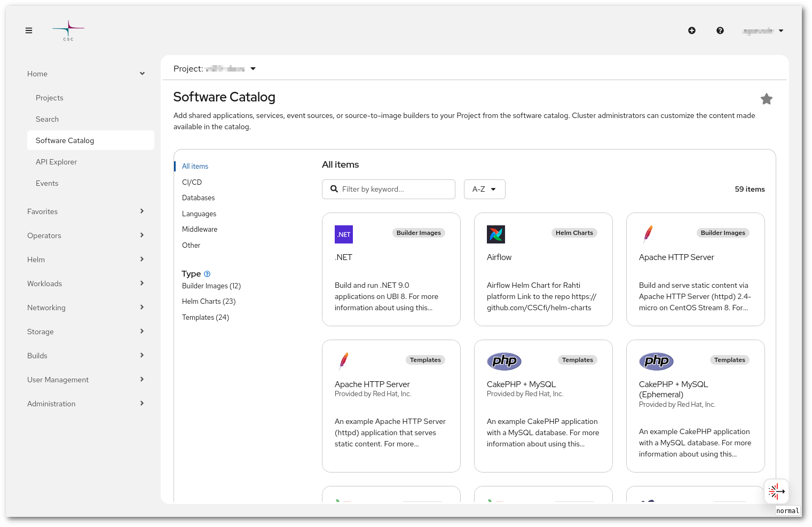
Task: Open the Project selector dropdown
Action: pos(253,68)
